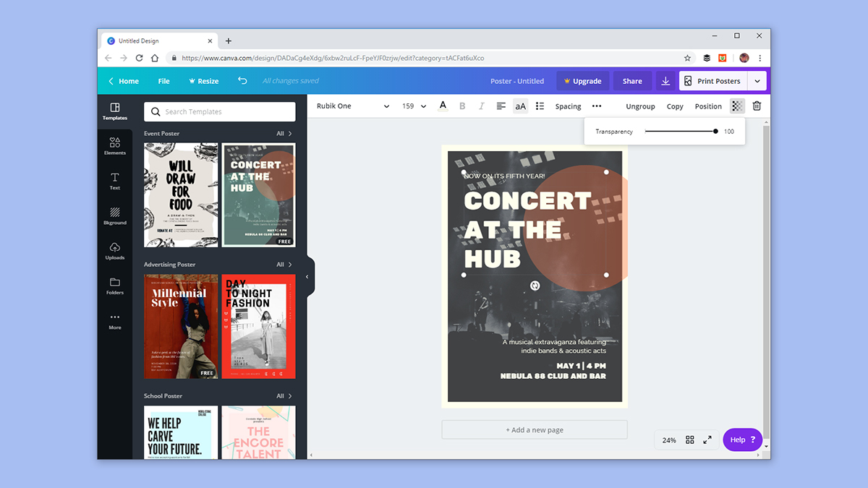868x488 pixels.
Task: Open the Elements sidebar panel
Action: click(x=114, y=146)
